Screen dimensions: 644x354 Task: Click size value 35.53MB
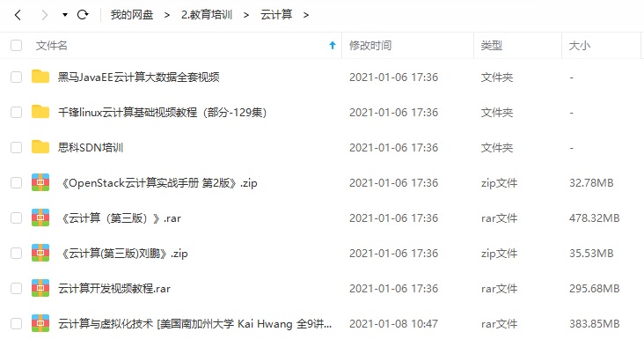coord(591,254)
